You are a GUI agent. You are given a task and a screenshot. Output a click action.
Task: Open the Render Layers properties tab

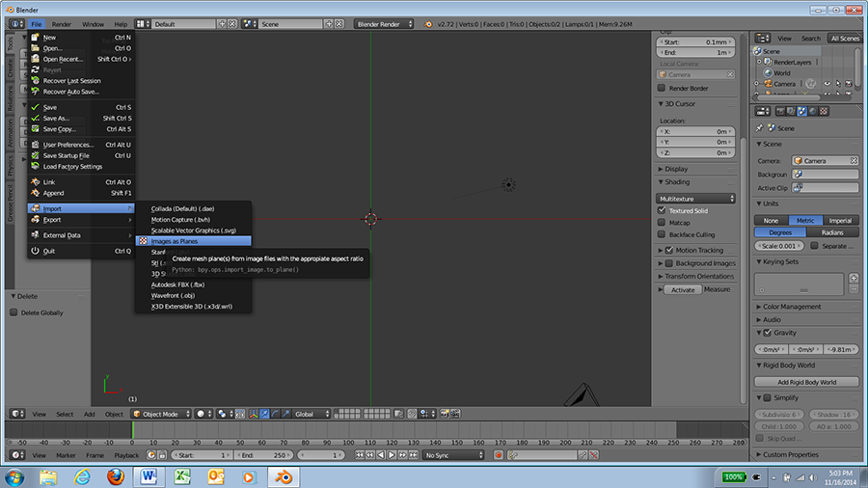(x=791, y=111)
